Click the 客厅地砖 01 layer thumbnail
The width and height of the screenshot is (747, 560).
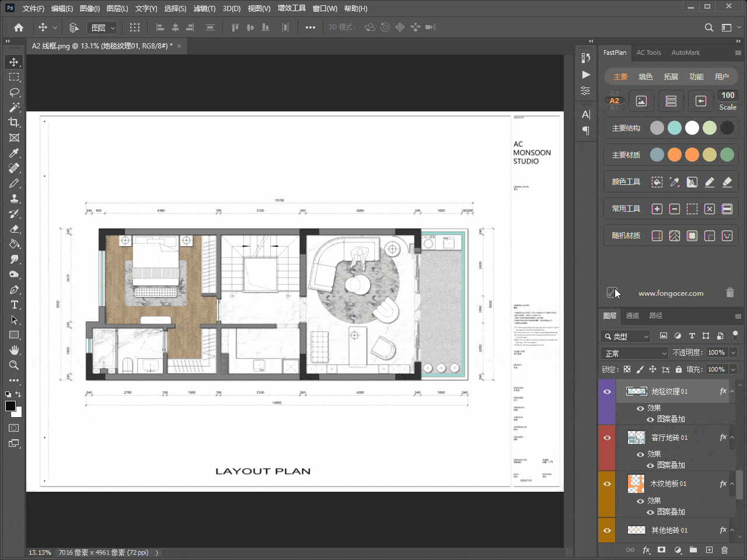(636, 437)
